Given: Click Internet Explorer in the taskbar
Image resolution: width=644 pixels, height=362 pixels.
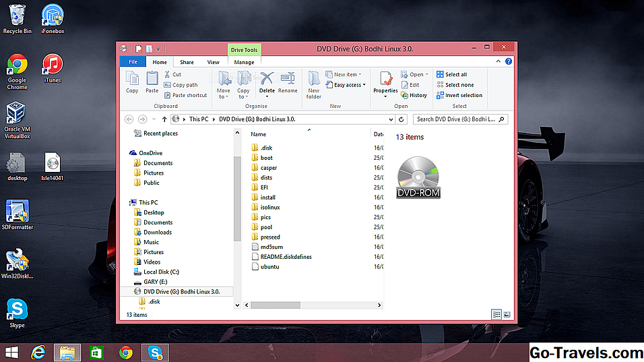Looking at the screenshot, I should click(x=39, y=352).
